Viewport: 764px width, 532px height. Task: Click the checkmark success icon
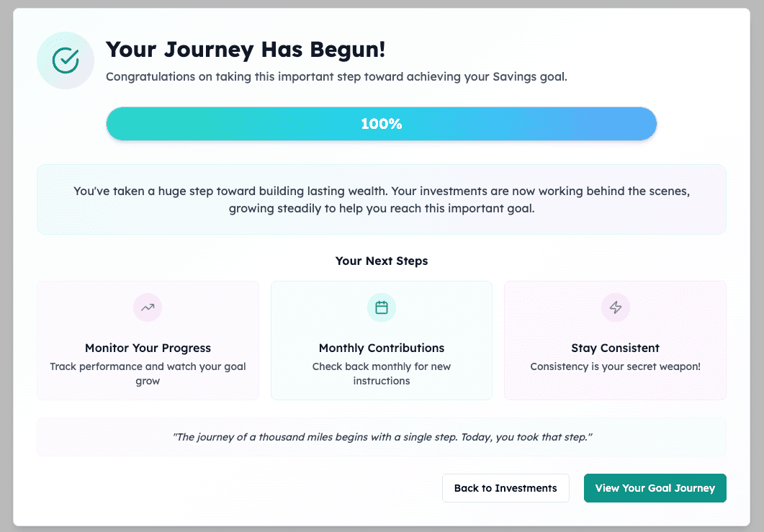pos(66,60)
